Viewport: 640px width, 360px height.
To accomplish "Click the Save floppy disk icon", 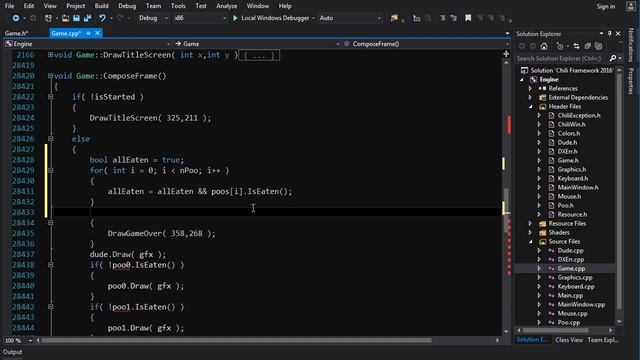I will (x=76, y=18).
